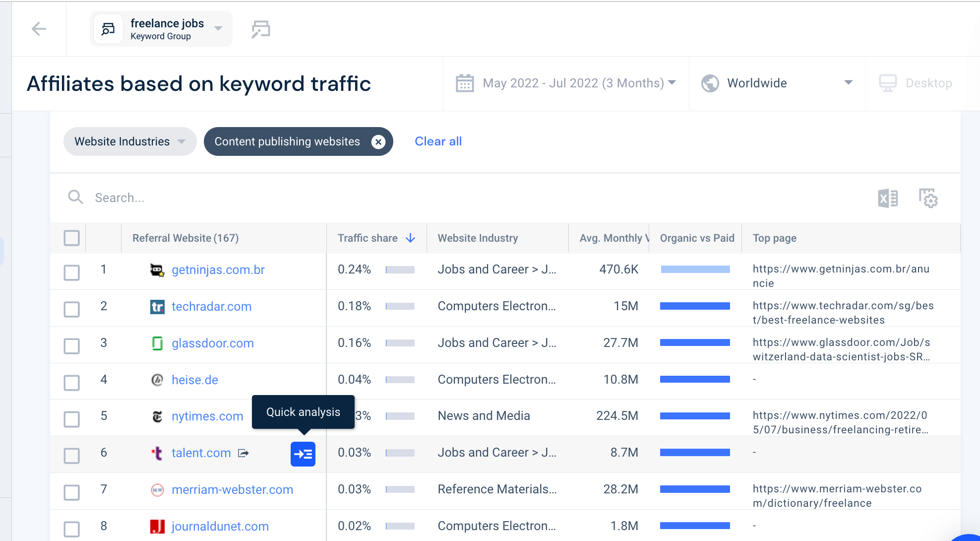Check the nytimes.com row

(72, 419)
